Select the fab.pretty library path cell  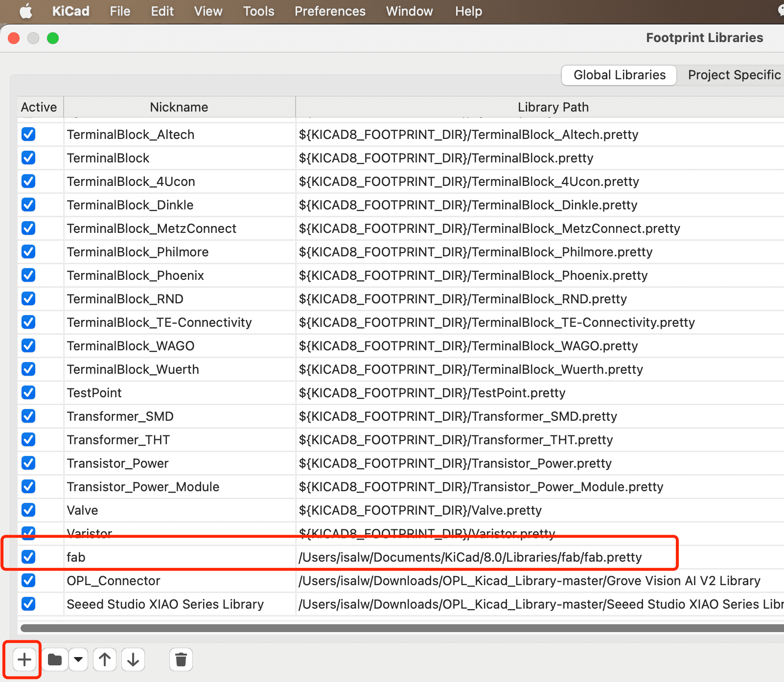coord(540,557)
